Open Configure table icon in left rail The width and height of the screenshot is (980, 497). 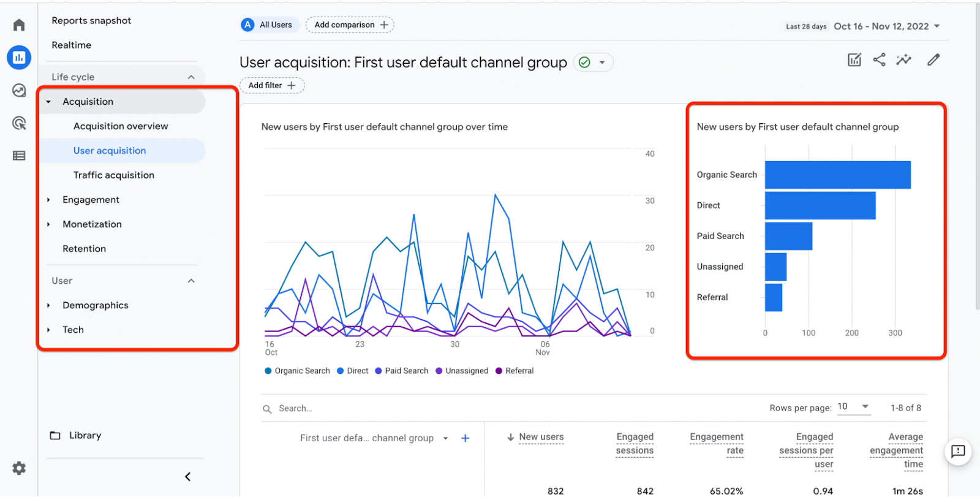click(x=19, y=156)
